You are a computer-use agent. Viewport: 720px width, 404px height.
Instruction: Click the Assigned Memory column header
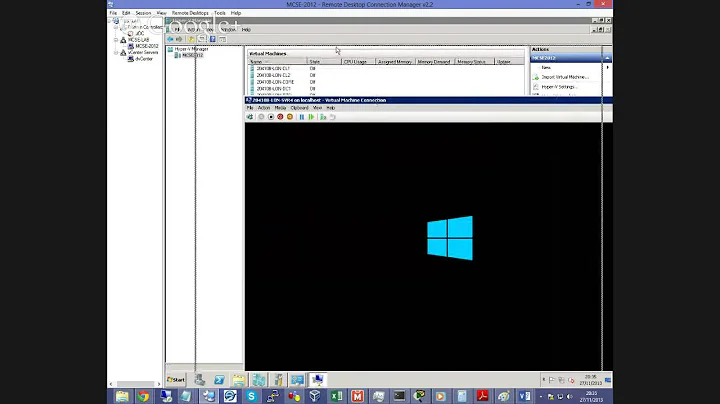tap(395, 62)
